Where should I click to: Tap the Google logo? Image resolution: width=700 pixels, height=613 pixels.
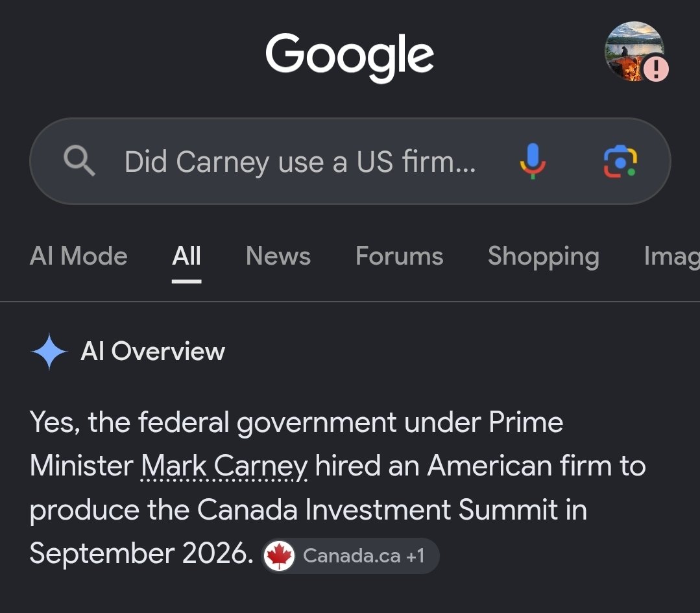tap(350, 56)
